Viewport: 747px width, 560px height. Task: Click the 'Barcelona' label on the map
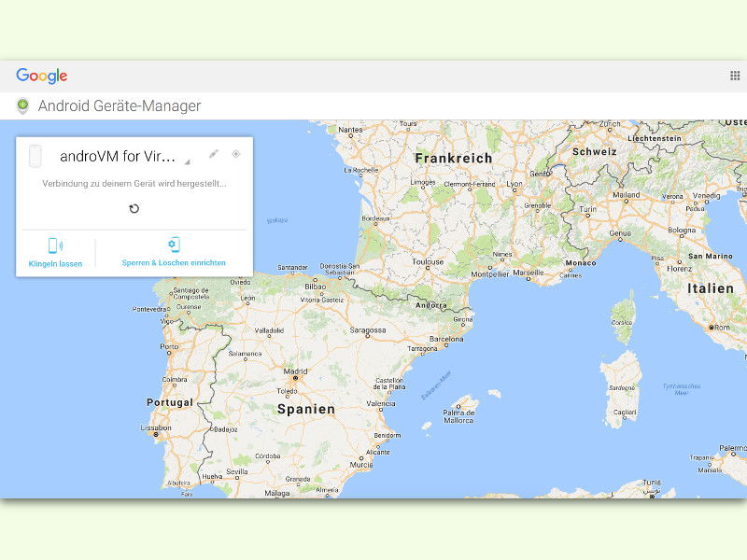pyautogui.click(x=446, y=339)
